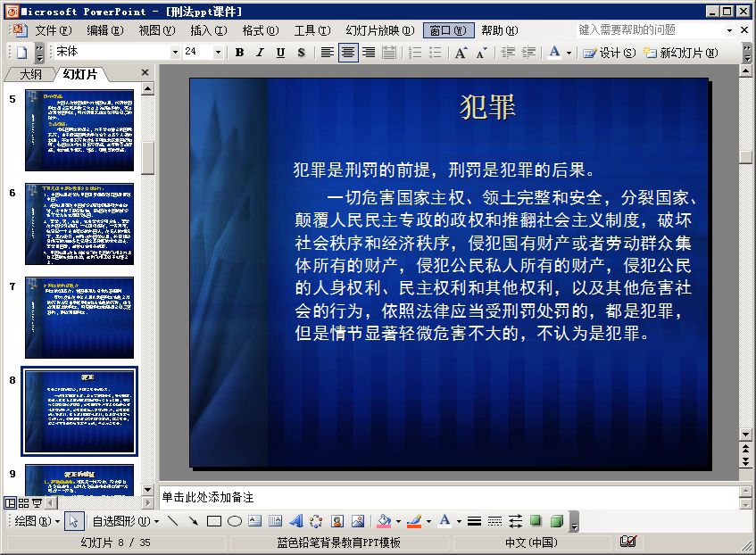The width and height of the screenshot is (756, 555).
Task: Select the Rectangle shape tool
Action: click(x=214, y=521)
